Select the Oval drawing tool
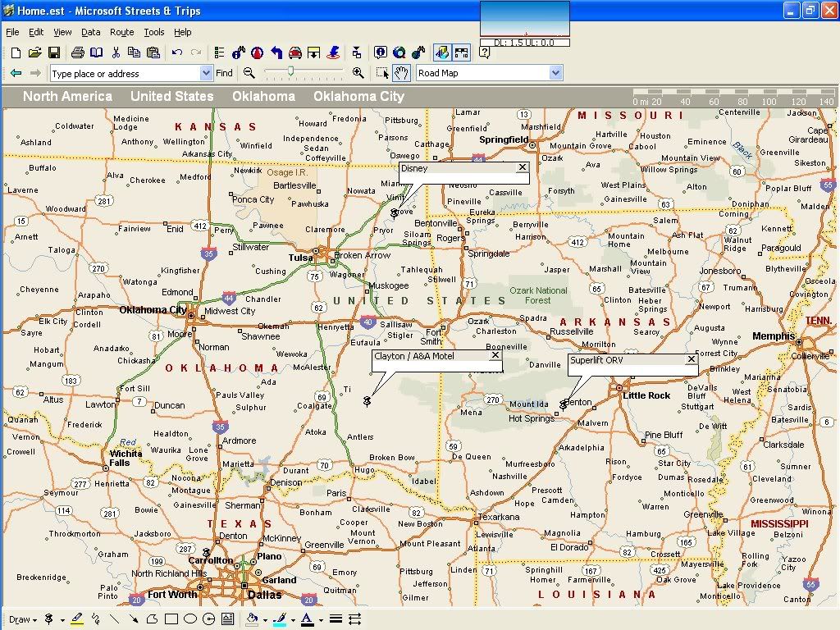Image resolution: width=840 pixels, height=630 pixels. click(190, 619)
